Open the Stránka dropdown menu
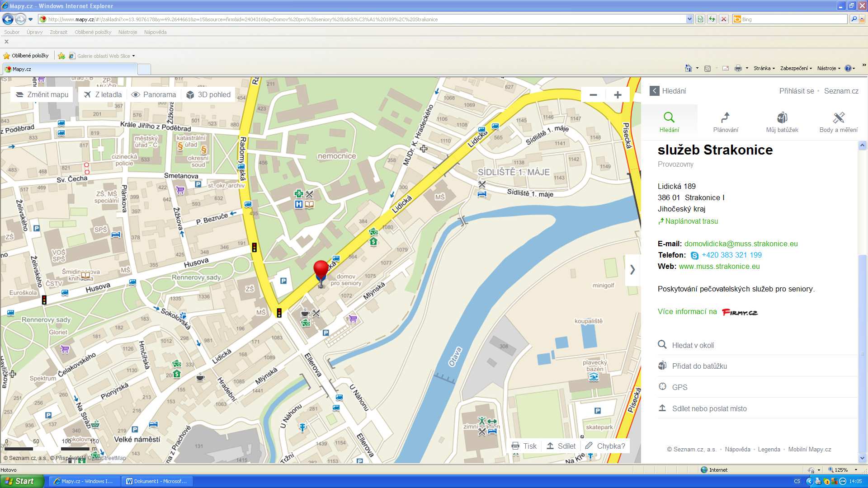 [764, 68]
